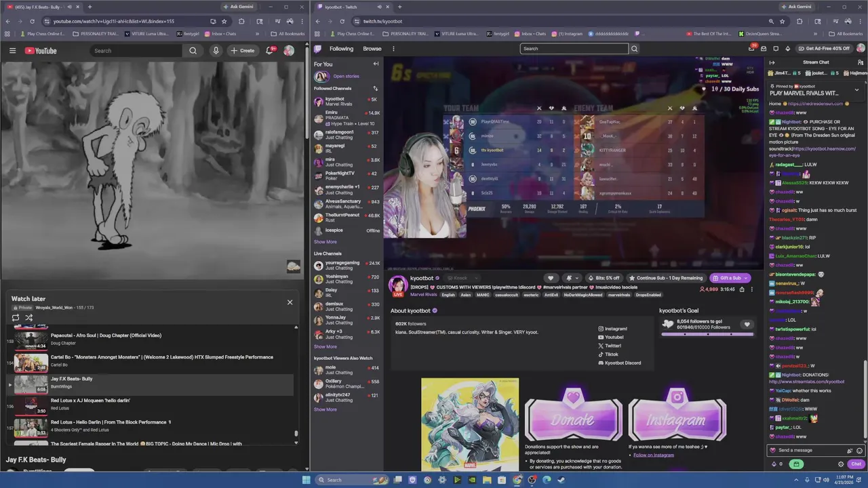Focus the Twitch search field
The height and width of the screenshot is (488, 868).
[x=574, y=49]
